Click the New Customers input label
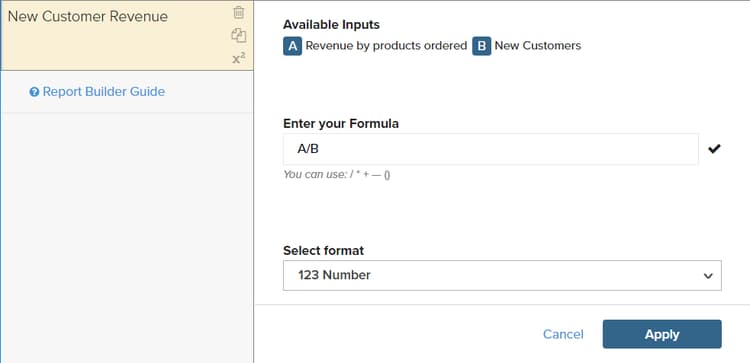 (x=538, y=46)
